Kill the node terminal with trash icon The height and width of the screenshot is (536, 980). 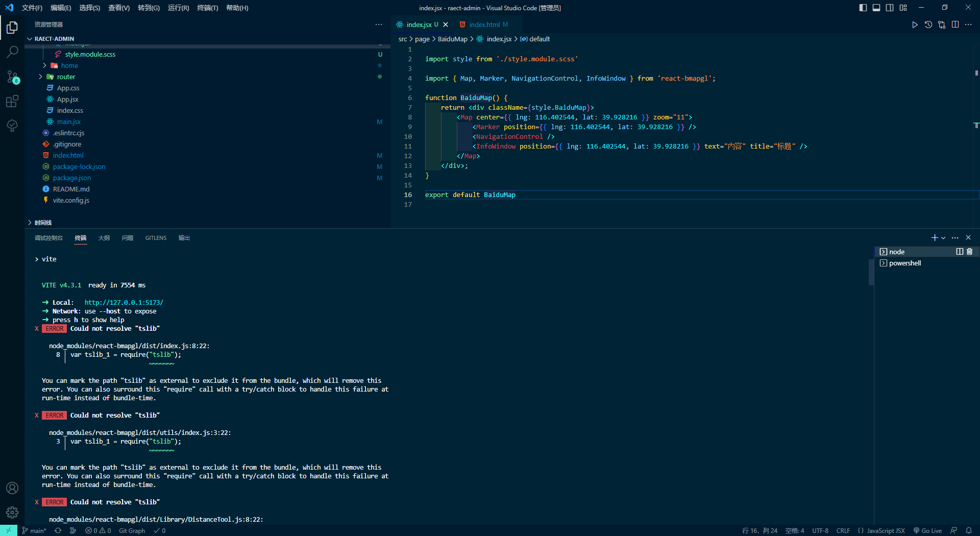tap(970, 252)
